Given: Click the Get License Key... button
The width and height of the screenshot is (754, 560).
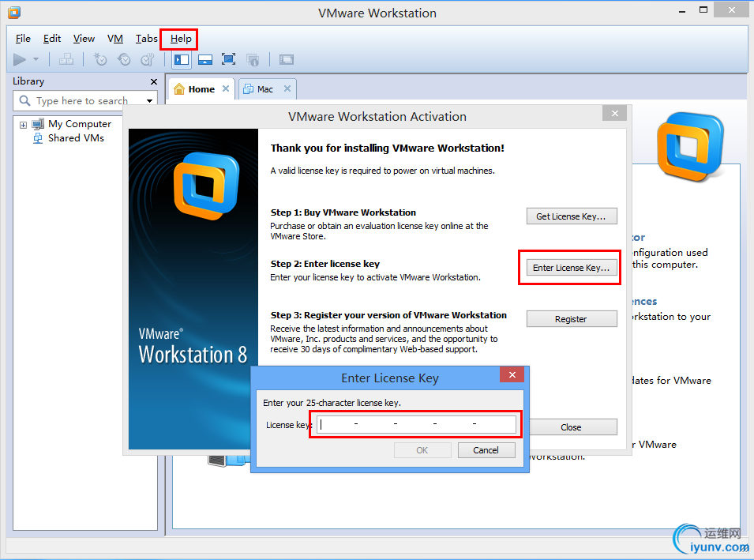Looking at the screenshot, I should click(x=572, y=216).
